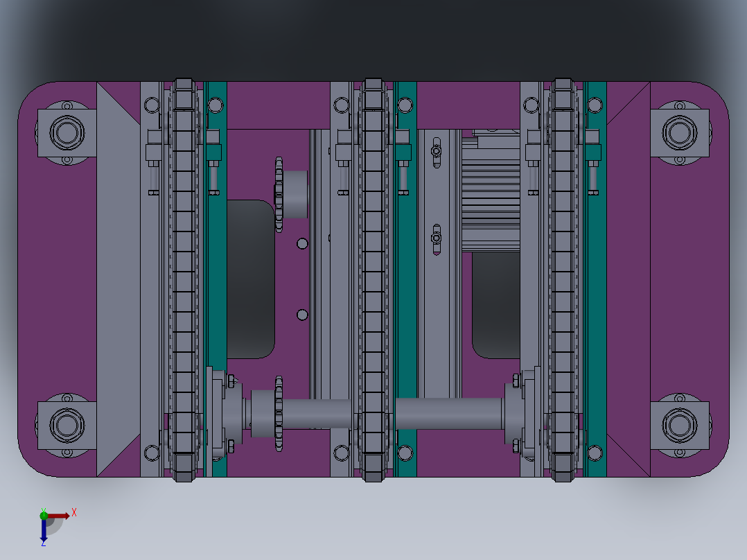Select the lower sprocket on the shaft
This screenshot has width=747, height=560.
click(x=279, y=413)
